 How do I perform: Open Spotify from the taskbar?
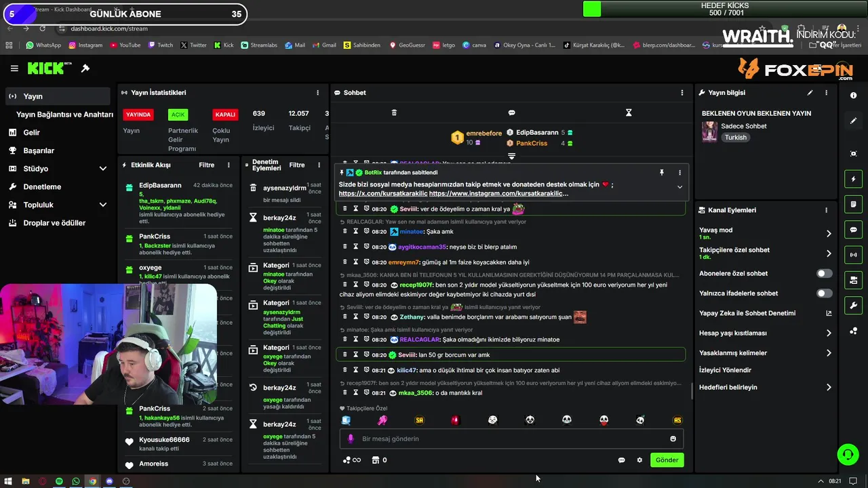59,481
